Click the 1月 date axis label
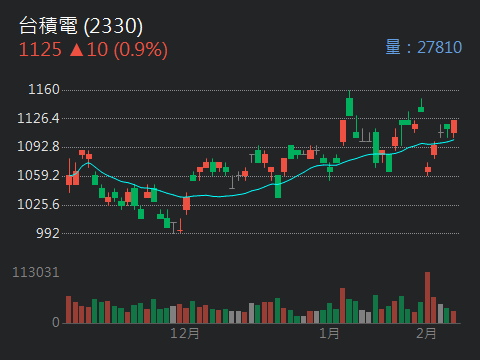 [329, 333]
